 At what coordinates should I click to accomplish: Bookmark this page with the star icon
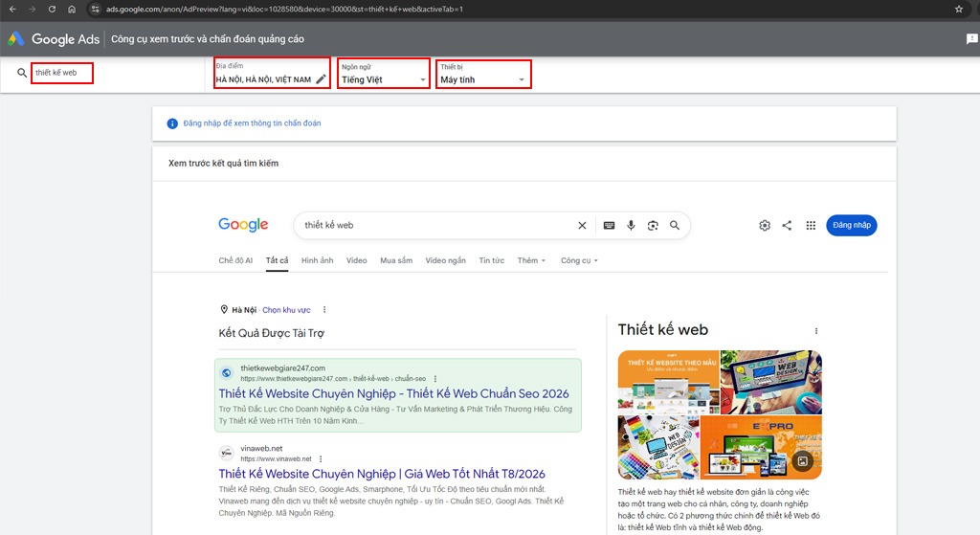pos(959,10)
